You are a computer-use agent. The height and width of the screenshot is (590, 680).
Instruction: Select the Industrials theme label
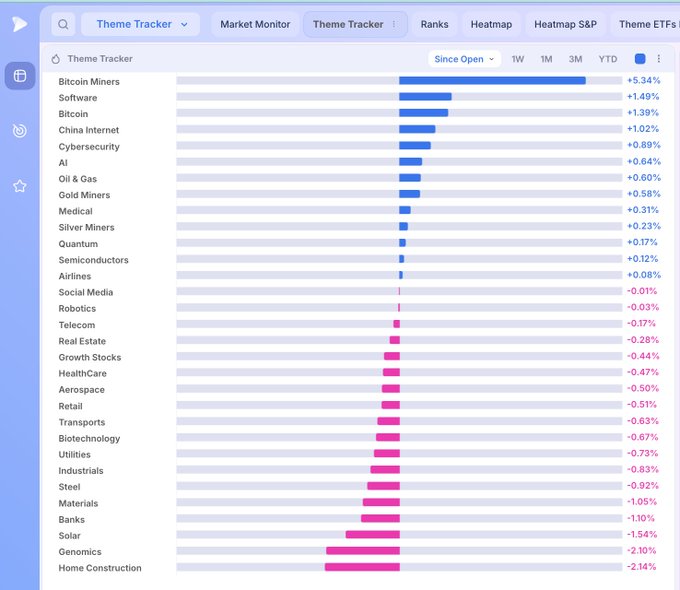[x=81, y=471]
